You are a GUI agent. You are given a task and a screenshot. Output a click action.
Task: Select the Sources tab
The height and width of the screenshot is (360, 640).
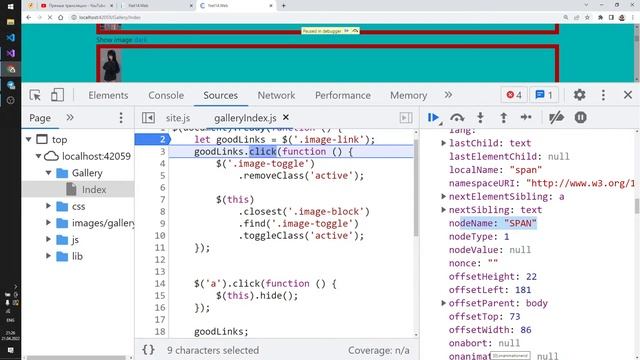(x=220, y=95)
